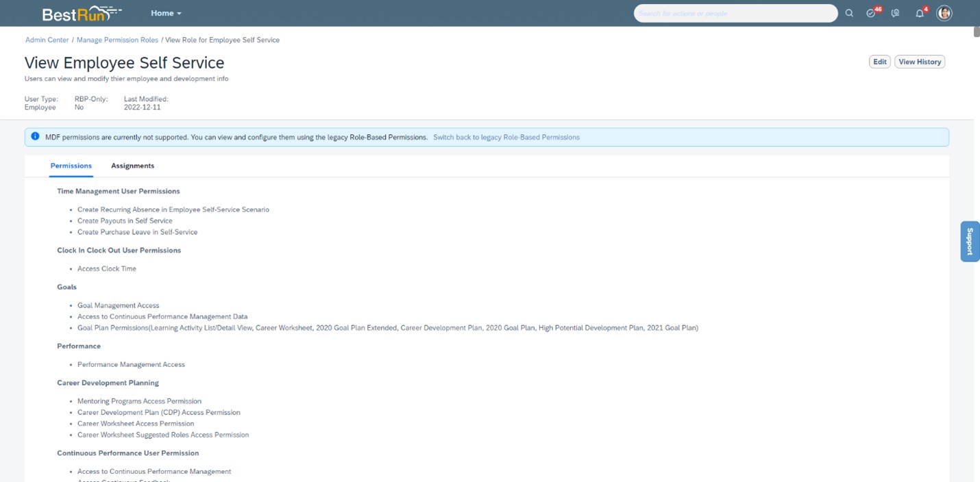Open the notifications bell icon
The image size is (980, 482).
[x=920, y=13]
